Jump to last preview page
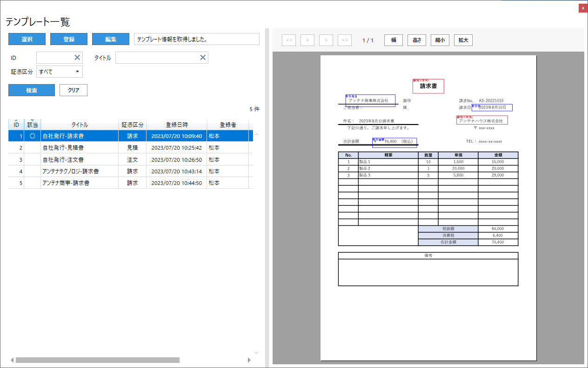Viewport: 588px width, 368px height. point(344,40)
